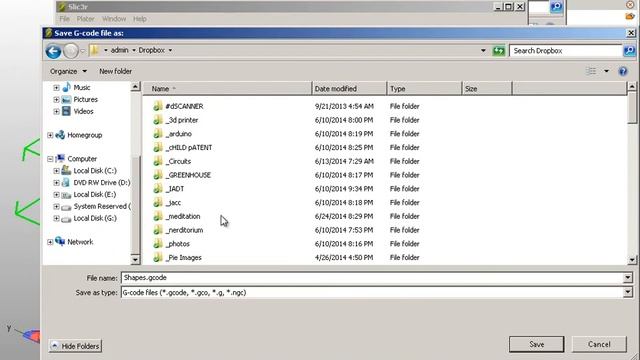640x360 pixels.
Task: Click the _3d printer folder icon
Action: click(158, 120)
